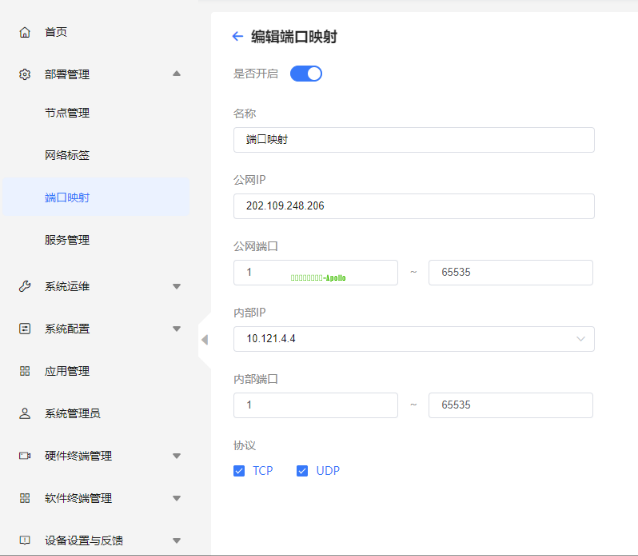Uncheck the UDP protocol checkbox
The image size is (638, 556).
pos(302,471)
